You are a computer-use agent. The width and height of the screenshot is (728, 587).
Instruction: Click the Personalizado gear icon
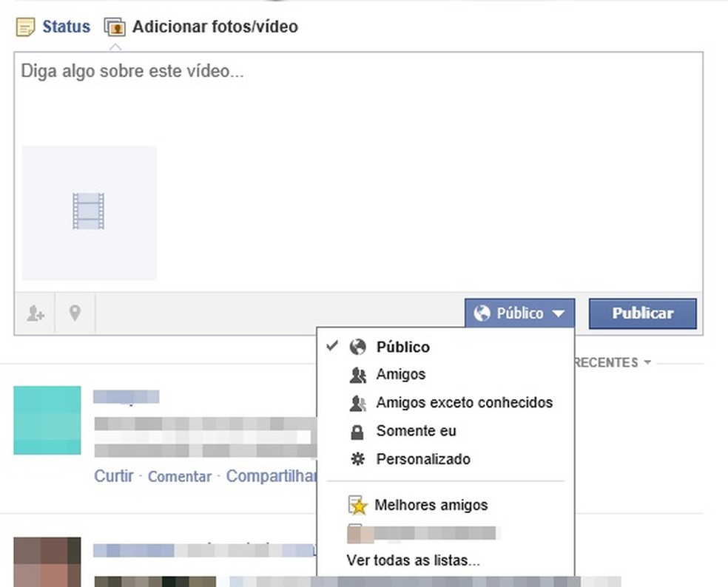[x=358, y=459]
